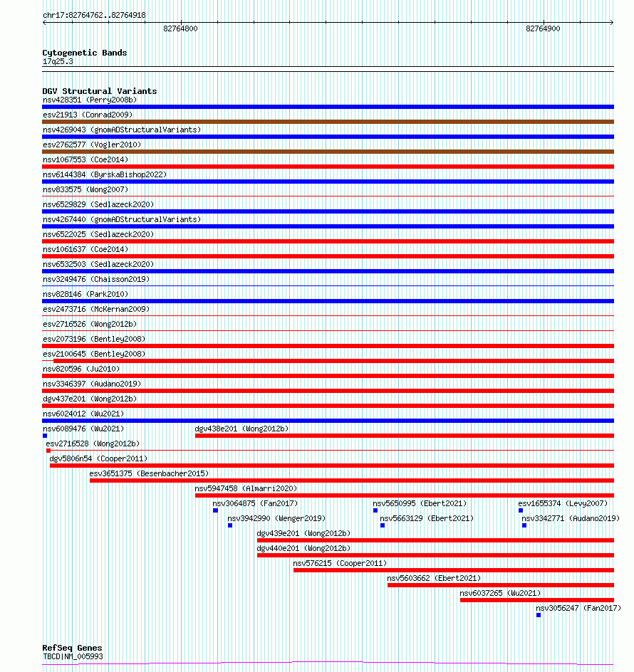
Task: Click nsv5947458 (Almarri2020) label
Action: click(246, 489)
